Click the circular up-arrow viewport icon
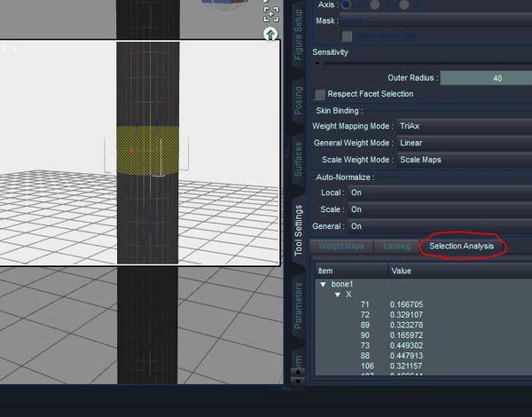The width and height of the screenshot is (532, 417). 270,34
